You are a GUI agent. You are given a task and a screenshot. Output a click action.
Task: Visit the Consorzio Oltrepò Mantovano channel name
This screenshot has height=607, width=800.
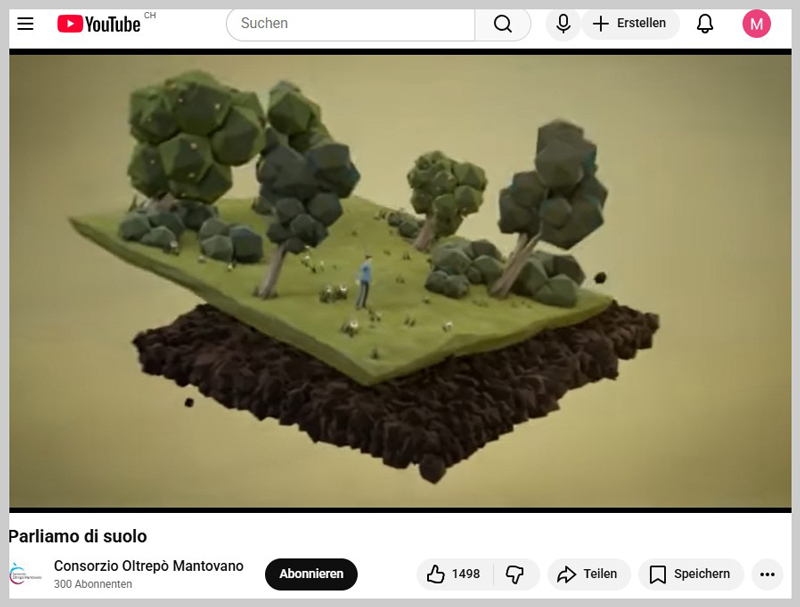148,566
